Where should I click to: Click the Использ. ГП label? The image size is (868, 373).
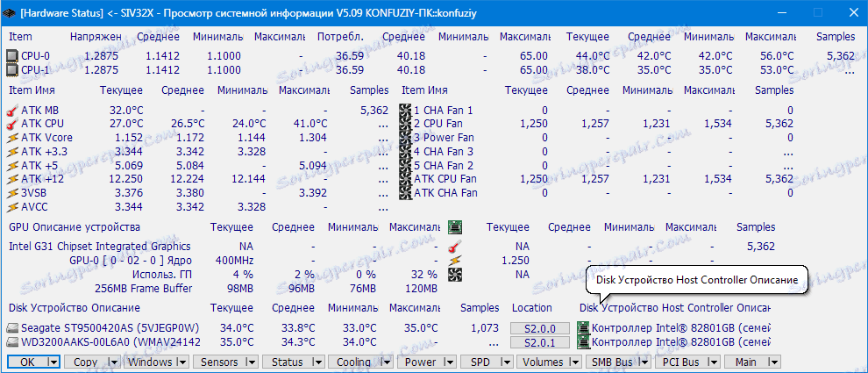[163, 275]
